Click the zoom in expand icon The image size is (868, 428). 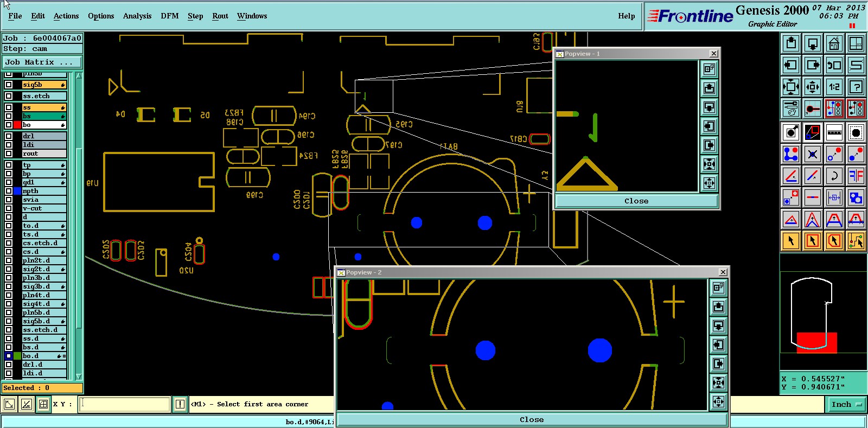tap(791, 87)
